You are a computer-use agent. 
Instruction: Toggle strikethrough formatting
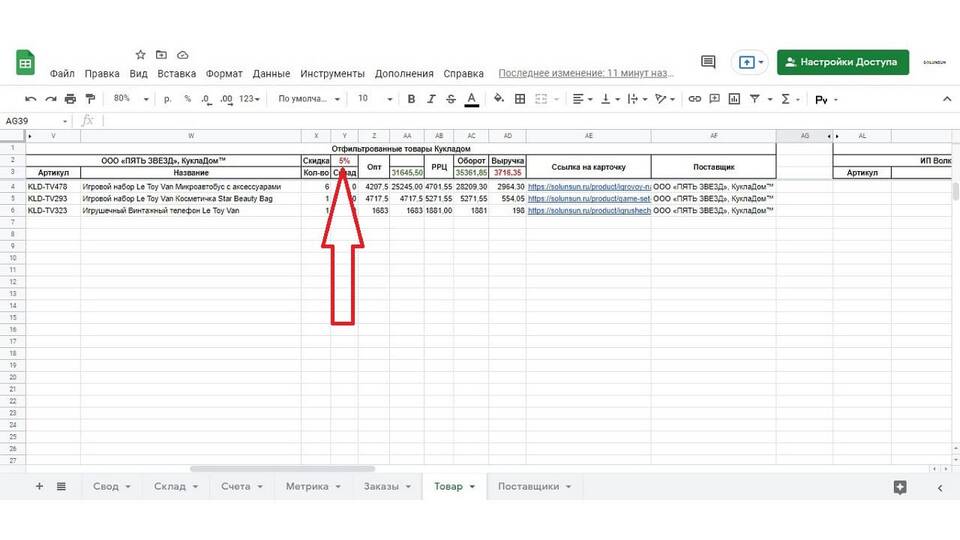click(x=451, y=99)
